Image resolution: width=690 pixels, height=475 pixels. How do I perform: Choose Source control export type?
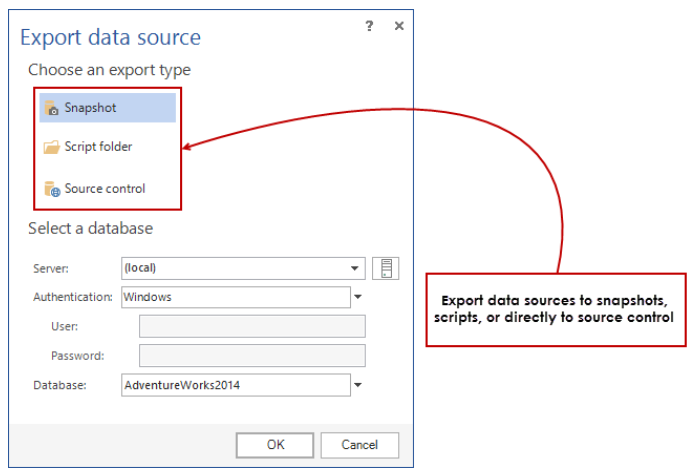(107, 188)
